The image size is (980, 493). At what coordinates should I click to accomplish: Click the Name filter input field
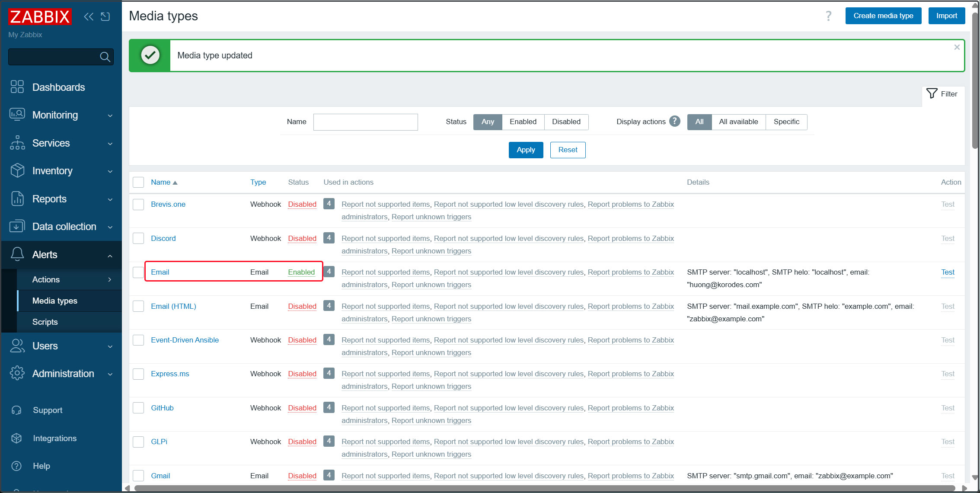(365, 122)
